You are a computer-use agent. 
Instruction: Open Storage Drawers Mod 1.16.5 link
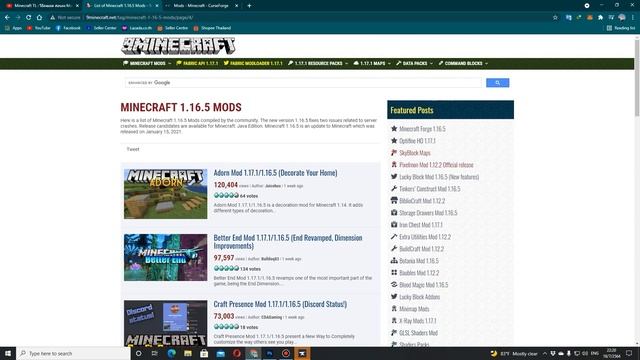pos(428,213)
